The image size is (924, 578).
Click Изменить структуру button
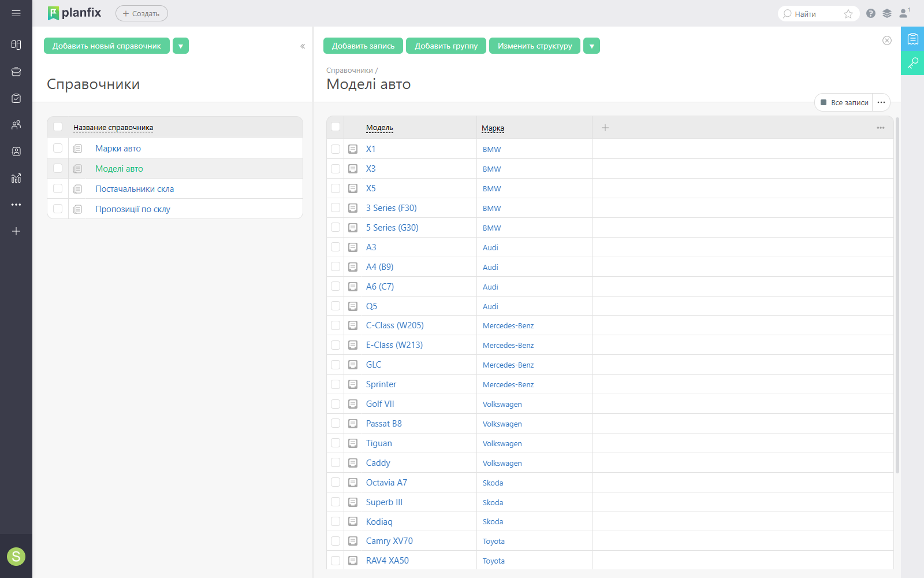tap(535, 46)
